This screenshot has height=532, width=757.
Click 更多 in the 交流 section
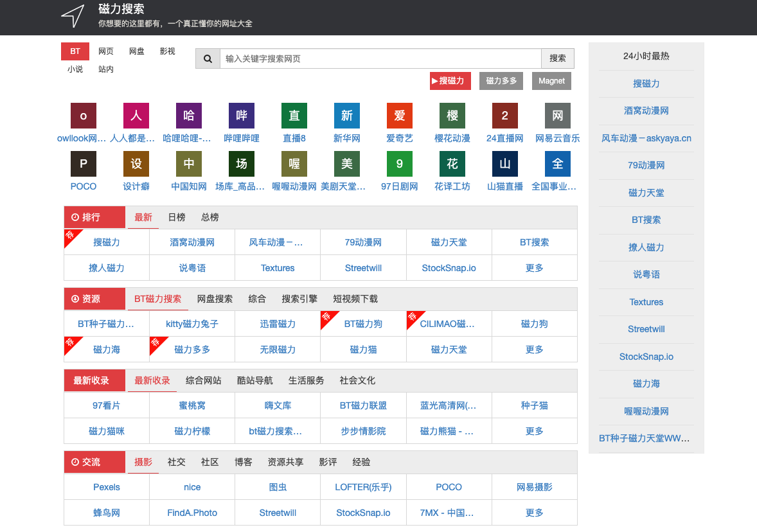point(535,513)
